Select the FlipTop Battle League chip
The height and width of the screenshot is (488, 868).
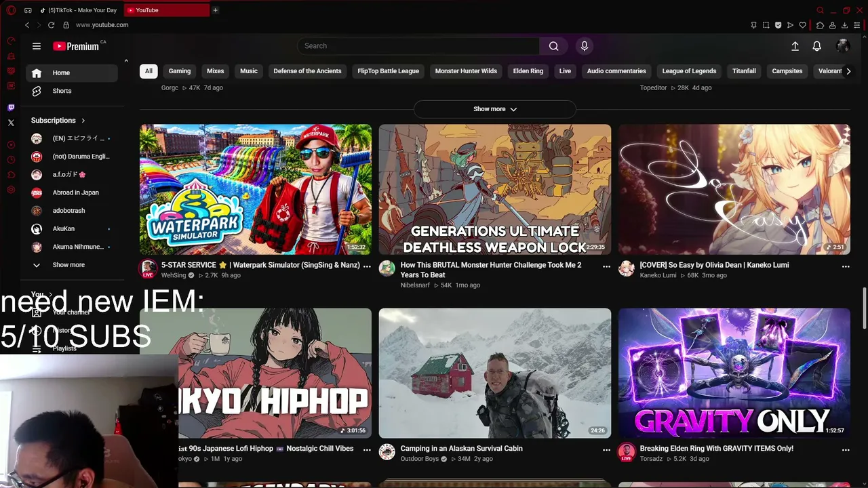pos(389,71)
